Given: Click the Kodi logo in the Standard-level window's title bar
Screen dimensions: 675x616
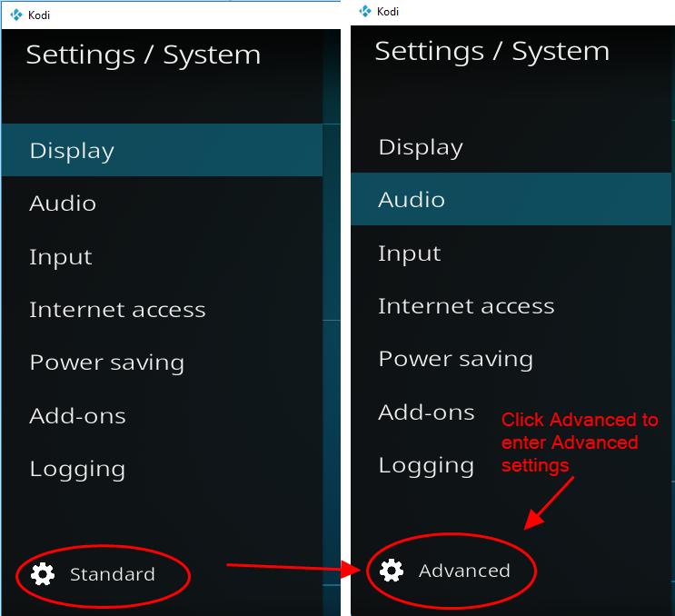Looking at the screenshot, I should (x=15, y=15).
